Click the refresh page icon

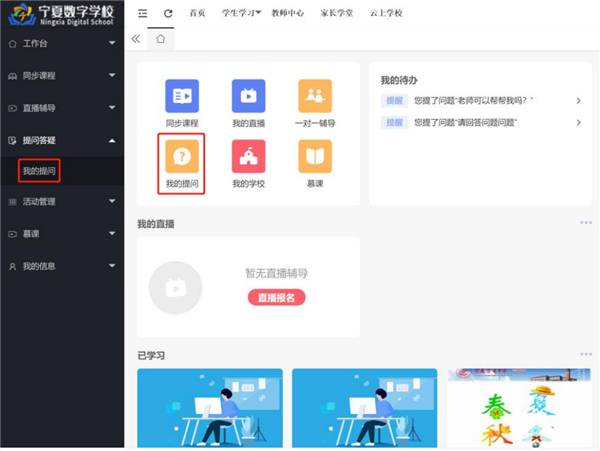coord(168,13)
